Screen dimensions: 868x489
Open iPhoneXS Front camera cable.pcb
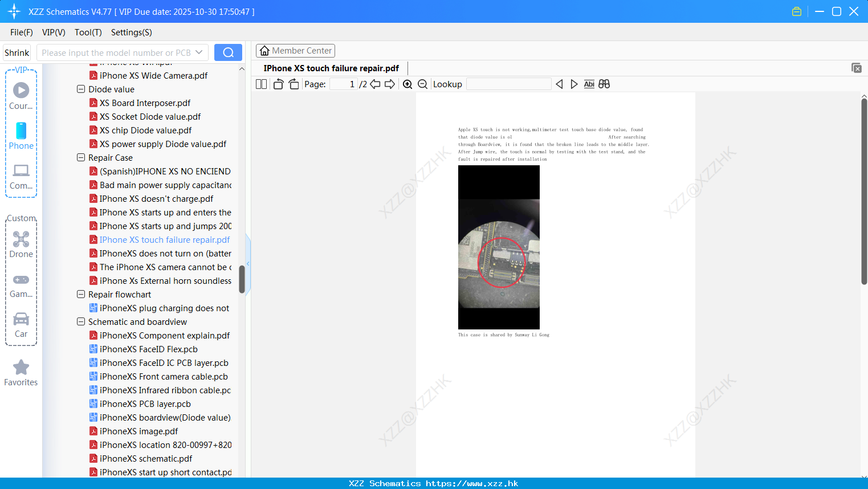[164, 376]
